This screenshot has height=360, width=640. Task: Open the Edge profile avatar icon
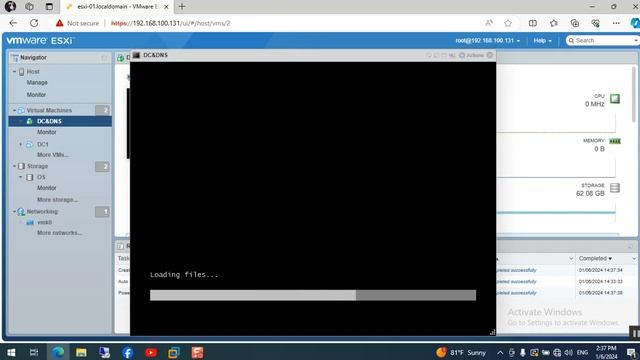[10, 7]
